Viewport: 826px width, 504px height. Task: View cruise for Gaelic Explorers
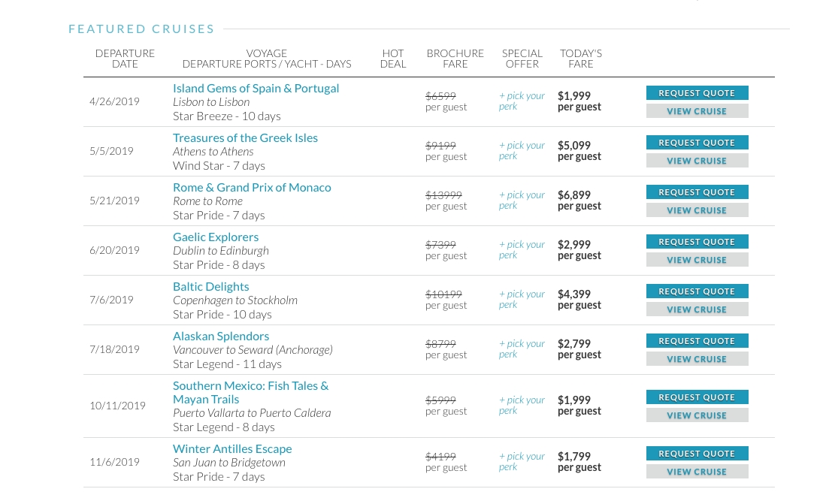[697, 260]
